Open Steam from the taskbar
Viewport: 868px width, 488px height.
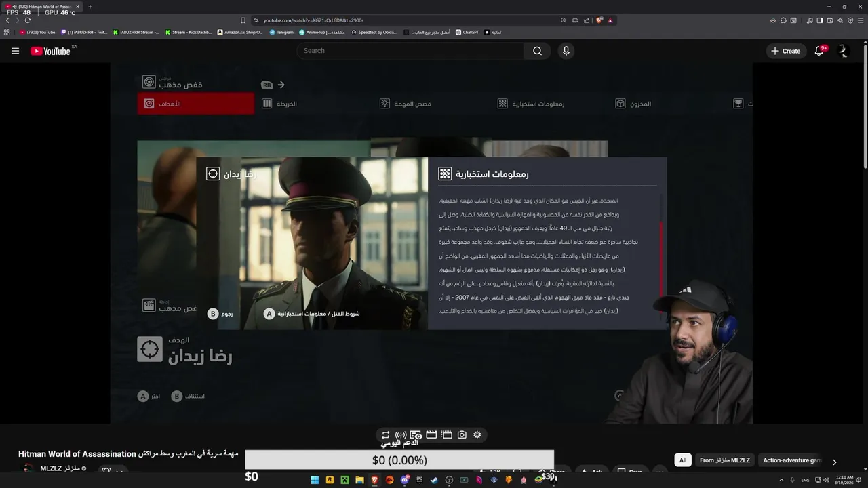pos(434,480)
